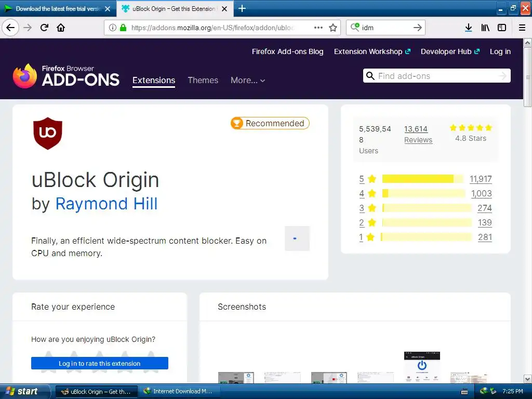Image resolution: width=532 pixels, height=399 pixels.
Task: Click the four-star rating bar
Action: coord(424,193)
